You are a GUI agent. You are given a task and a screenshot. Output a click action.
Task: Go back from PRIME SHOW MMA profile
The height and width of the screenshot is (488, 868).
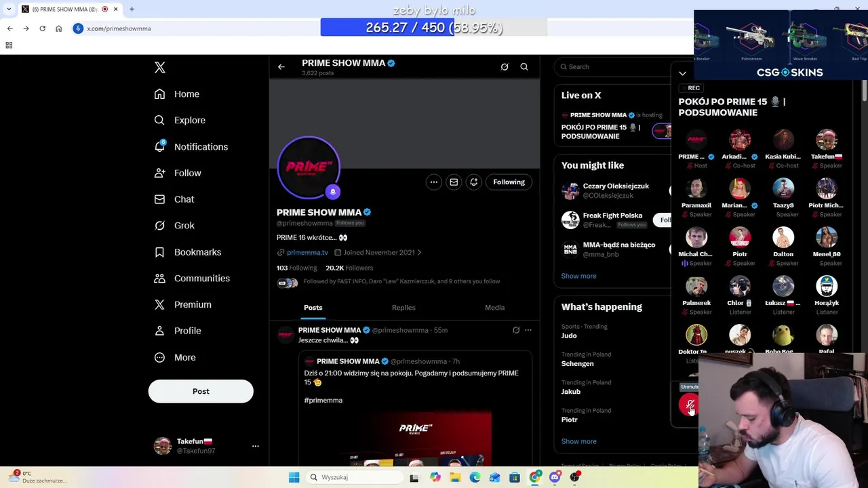click(x=281, y=67)
